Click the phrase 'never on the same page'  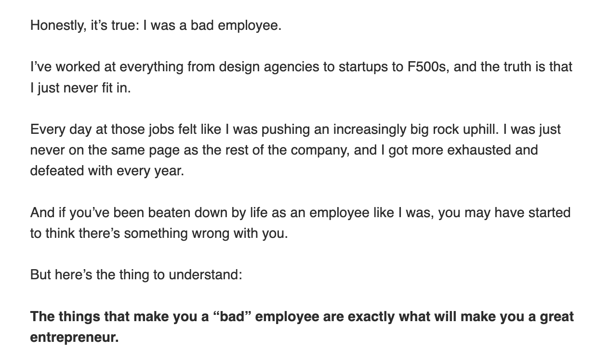(x=105, y=150)
